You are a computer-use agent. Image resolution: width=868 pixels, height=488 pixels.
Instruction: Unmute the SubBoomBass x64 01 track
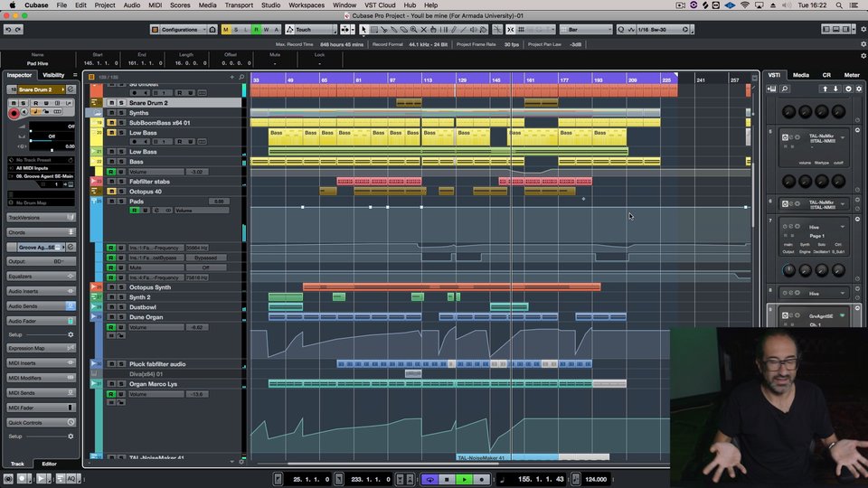111,123
